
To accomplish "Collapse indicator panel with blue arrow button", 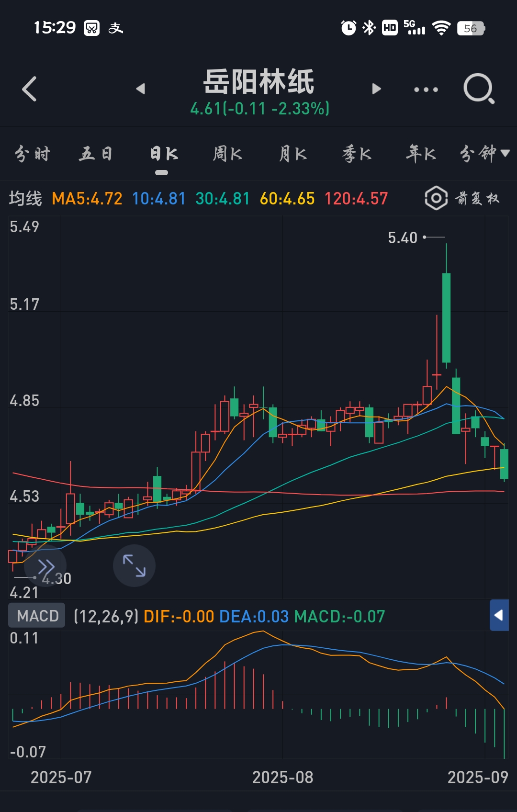I will pos(499,615).
